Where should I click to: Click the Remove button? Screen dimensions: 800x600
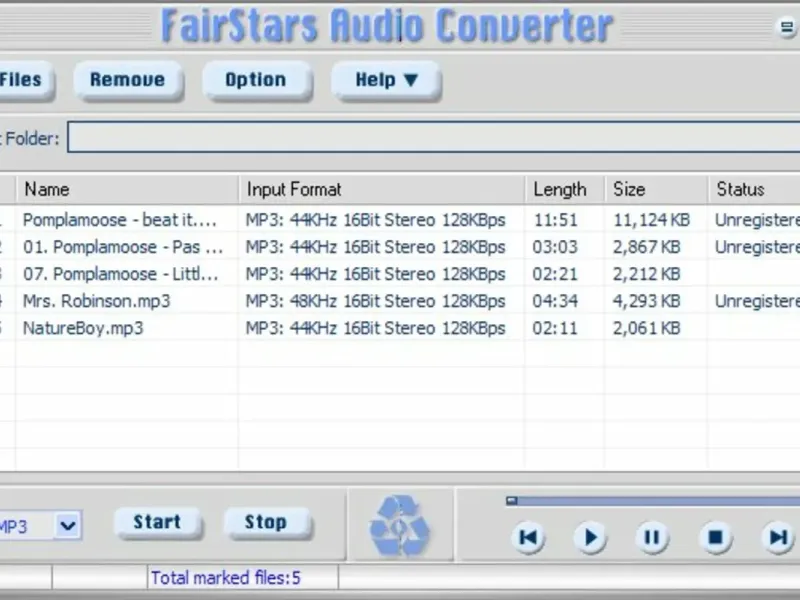point(128,80)
